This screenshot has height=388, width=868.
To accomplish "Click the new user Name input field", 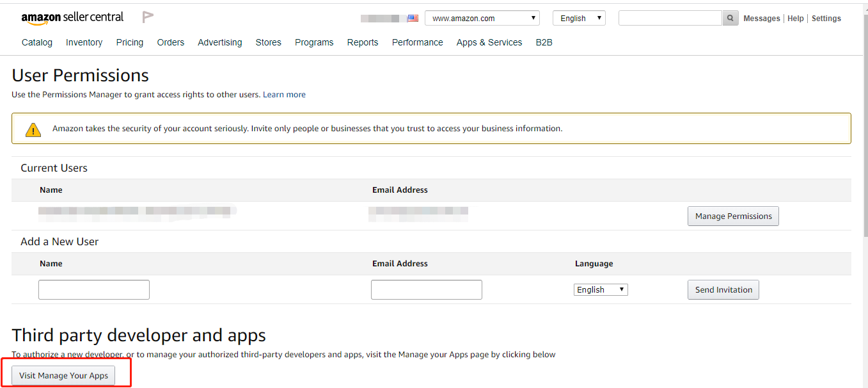I will [x=94, y=289].
